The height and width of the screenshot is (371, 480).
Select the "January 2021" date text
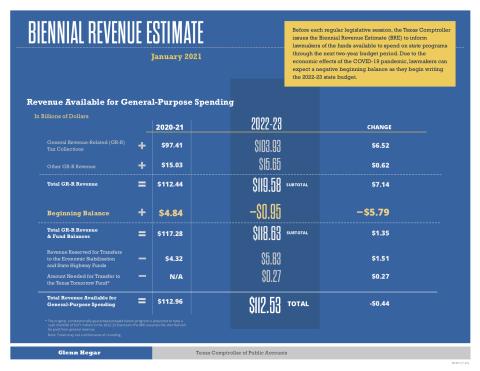(176, 57)
